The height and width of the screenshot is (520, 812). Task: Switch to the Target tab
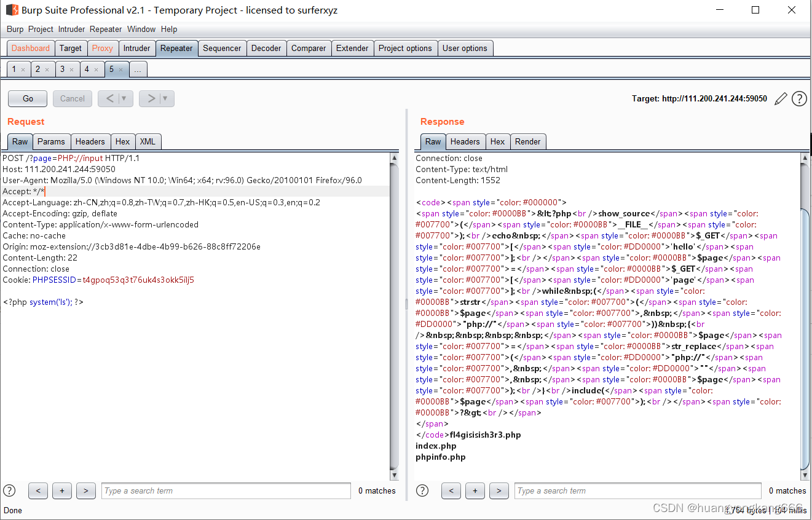point(71,48)
